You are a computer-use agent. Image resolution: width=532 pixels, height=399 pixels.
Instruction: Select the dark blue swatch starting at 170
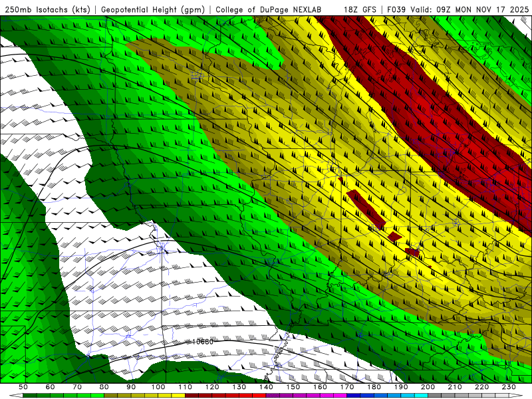354,395
